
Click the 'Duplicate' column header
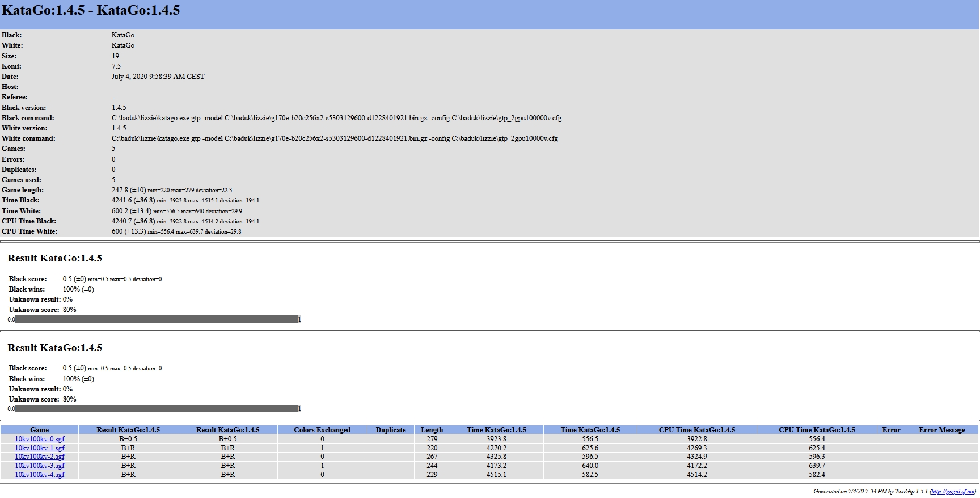point(391,430)
